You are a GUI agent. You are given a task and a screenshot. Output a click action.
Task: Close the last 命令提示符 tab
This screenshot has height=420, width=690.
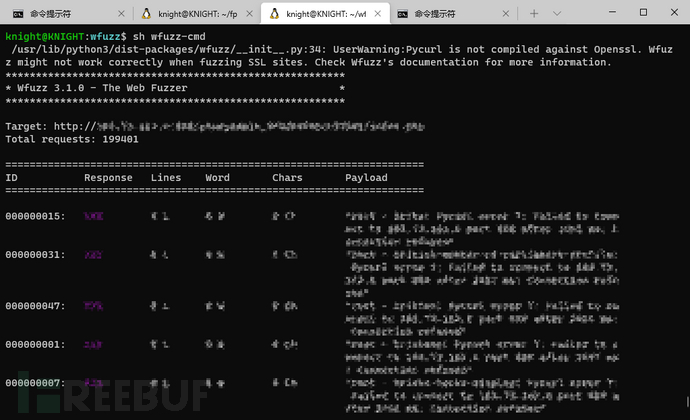coord(506,14)
